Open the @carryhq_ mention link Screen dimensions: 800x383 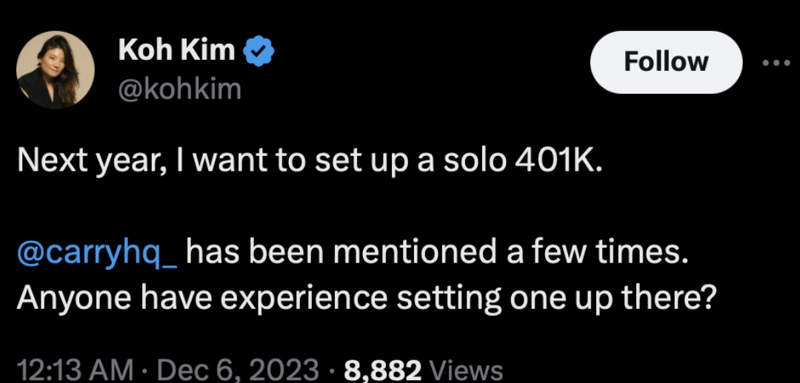click(97, 253)
